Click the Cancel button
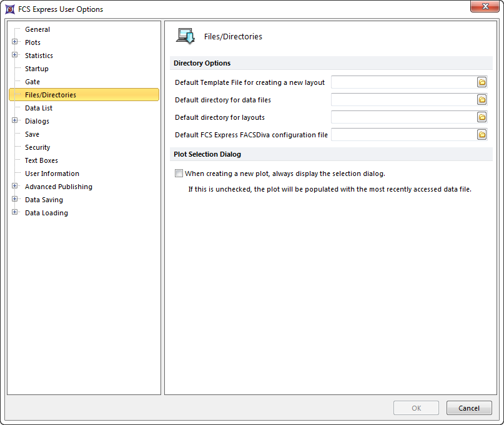The image size is (504, 425). coord(469,408)
